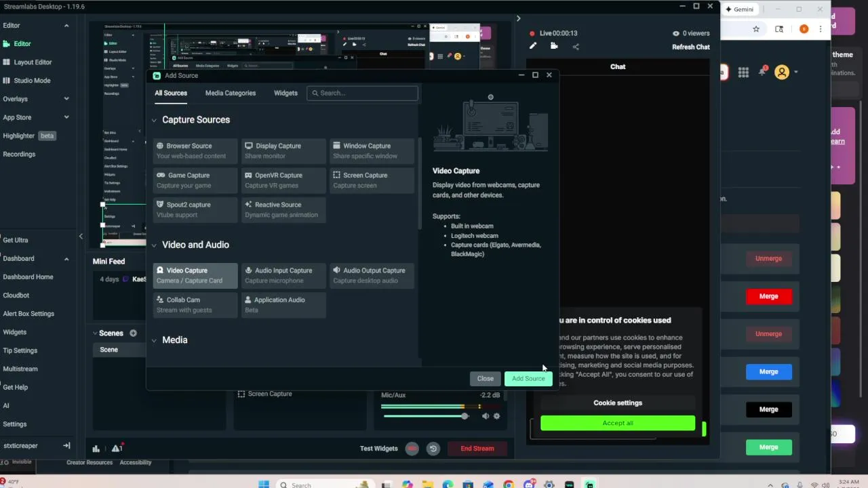Open the warning notifications triangle icon
This screenshot has height=488, width=868.
coord(117,448)
